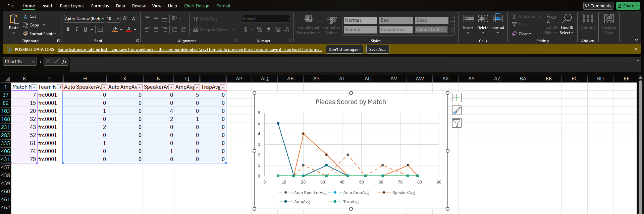The height and width of the screenshot is (214, 644).
Task: Open Format as Table gallery
Action: (x=331, y=24)
